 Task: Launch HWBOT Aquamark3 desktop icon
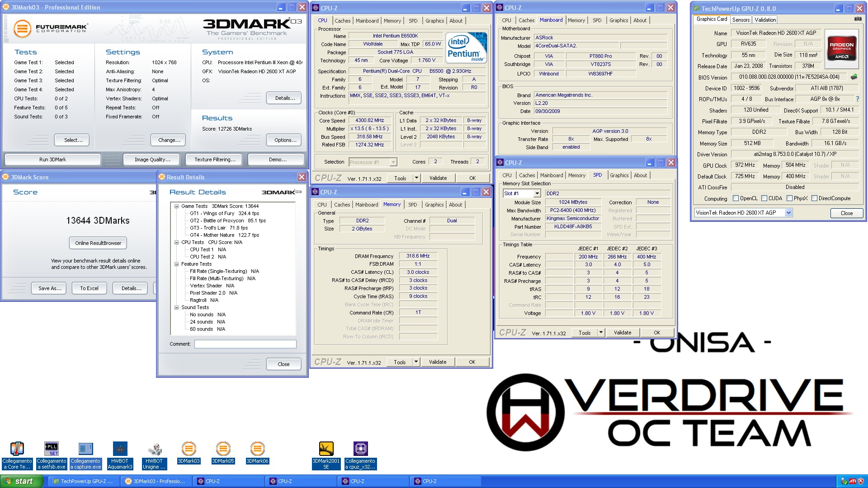coord(120,455)
